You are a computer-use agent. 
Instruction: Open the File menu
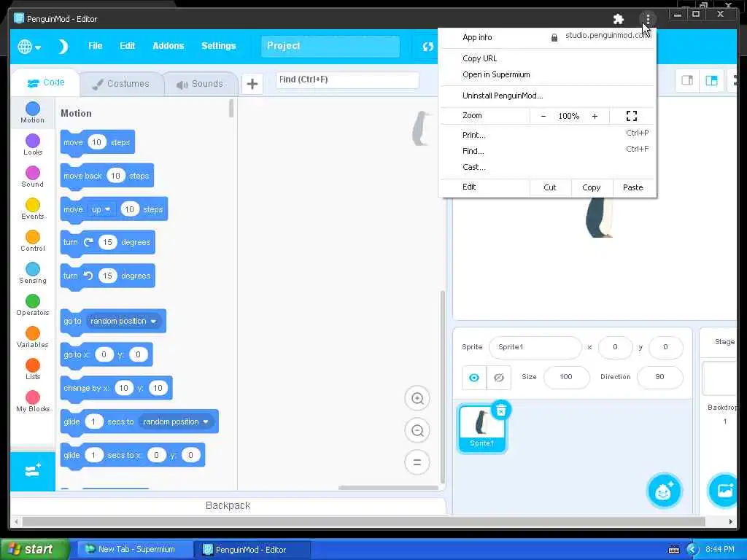[96, 46]
